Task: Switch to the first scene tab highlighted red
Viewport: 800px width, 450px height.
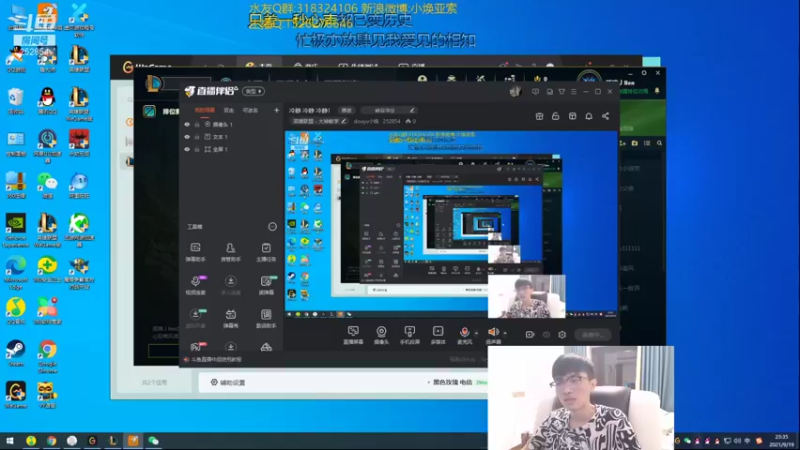Action: pos(205,110)
